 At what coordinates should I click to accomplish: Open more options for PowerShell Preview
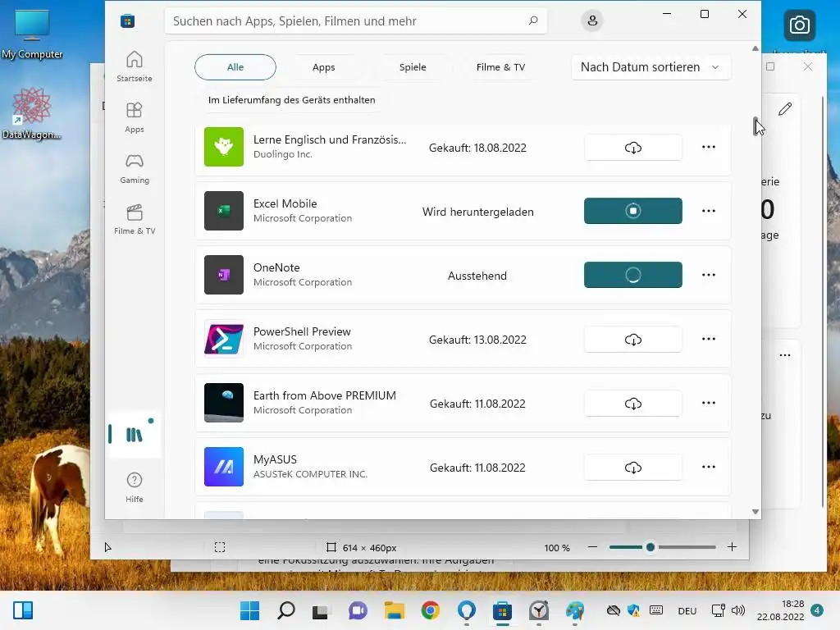tap(708, 339)
